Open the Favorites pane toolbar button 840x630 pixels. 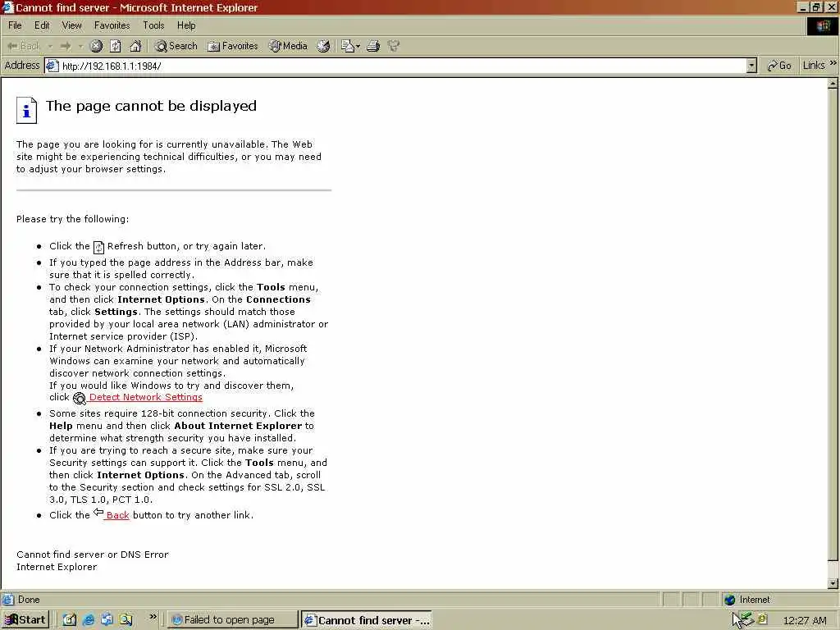233,46
